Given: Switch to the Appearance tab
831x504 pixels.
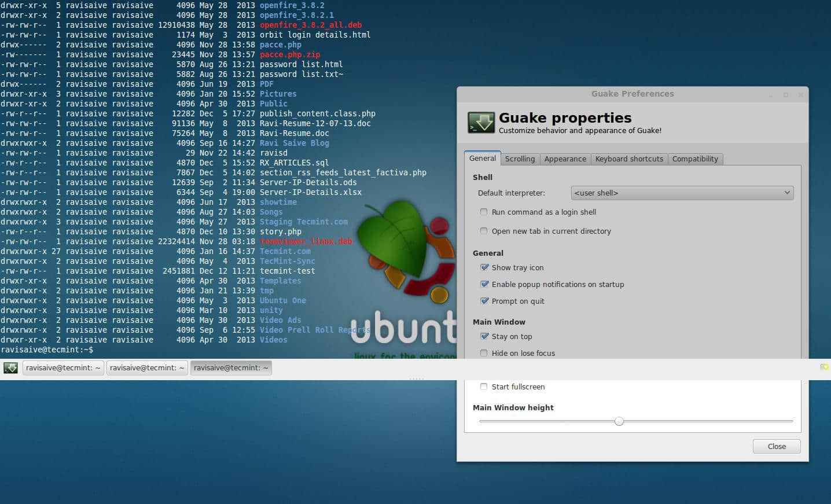Looking at the screenshot, I should pyautogui.click(x=565, y=159).
